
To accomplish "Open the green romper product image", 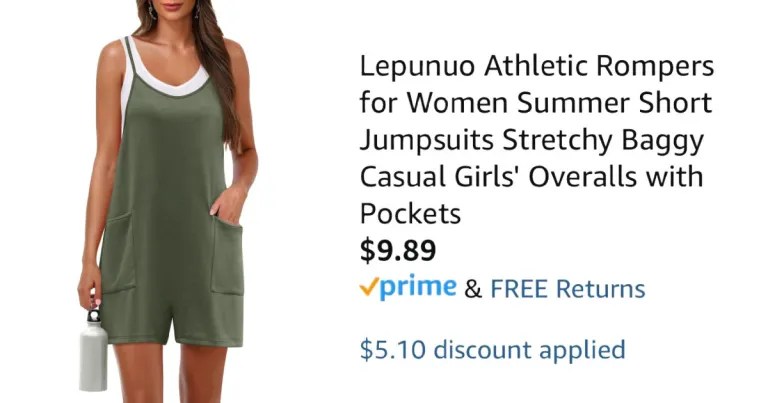I will click(168, 201).
